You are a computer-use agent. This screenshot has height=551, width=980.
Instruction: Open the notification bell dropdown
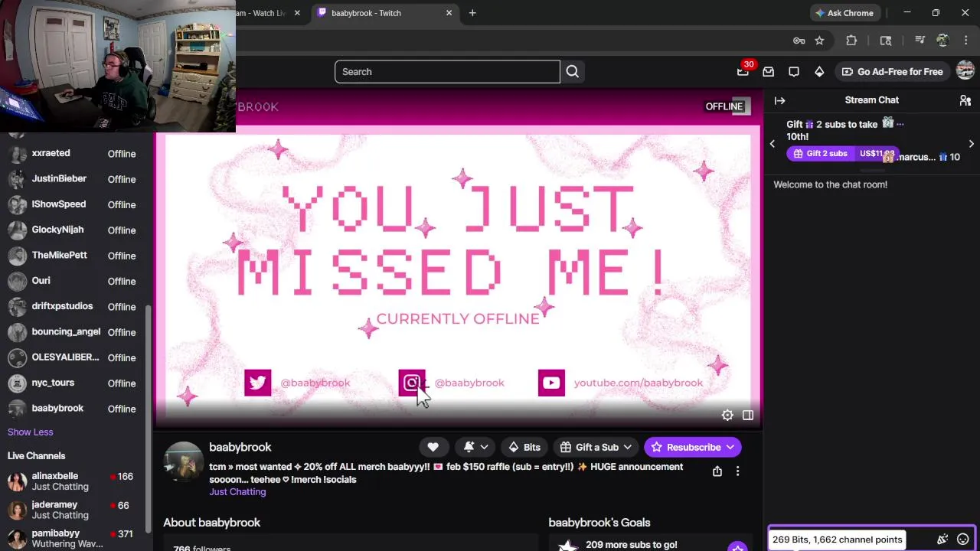pyautogui.click(x=475, y=448)
